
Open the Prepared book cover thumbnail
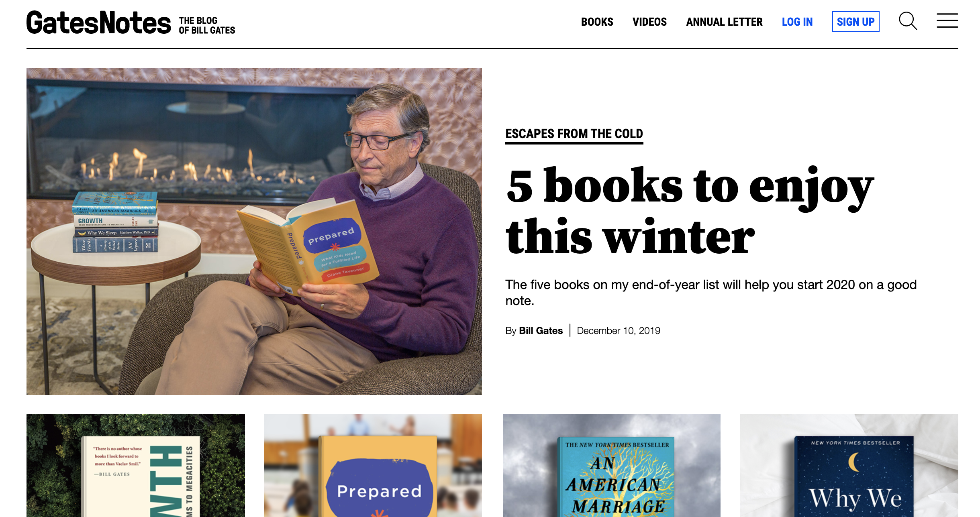click(373, 466)
